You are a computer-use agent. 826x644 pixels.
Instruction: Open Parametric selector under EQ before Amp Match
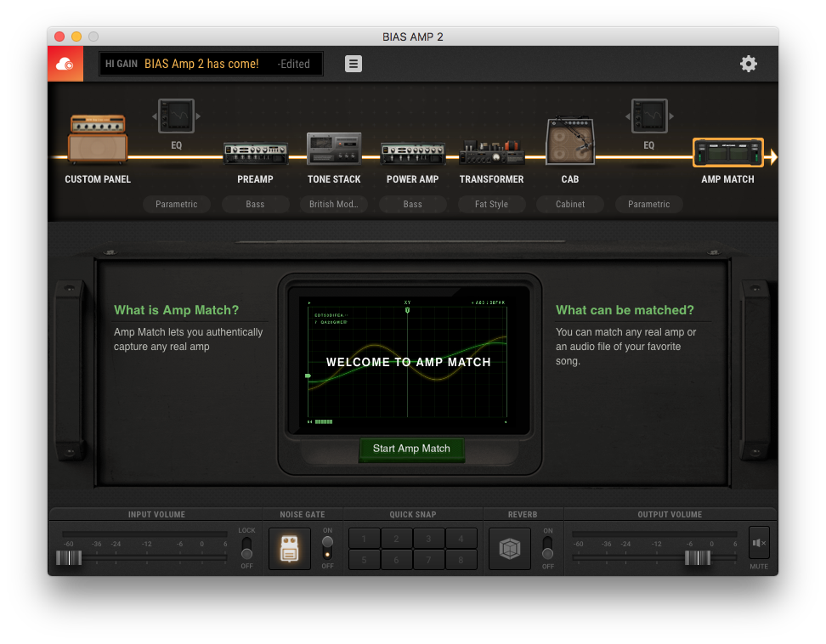point(649,204)
